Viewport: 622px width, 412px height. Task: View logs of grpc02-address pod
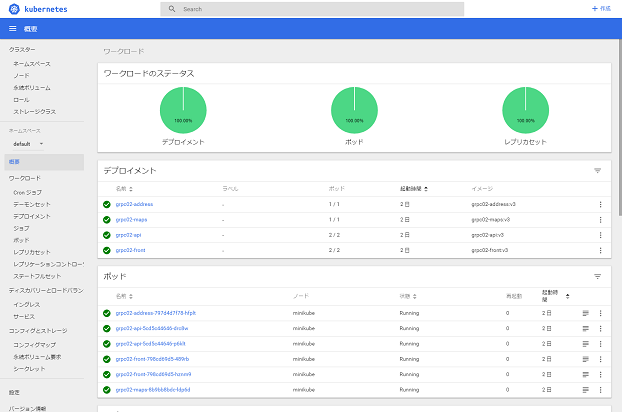[x=585, y=313]
